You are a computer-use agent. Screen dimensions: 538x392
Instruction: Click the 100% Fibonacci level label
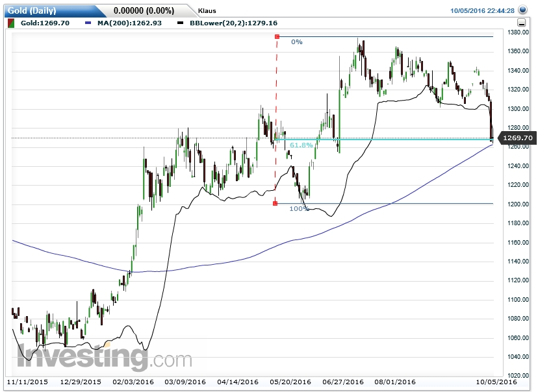tap(300, 208)
